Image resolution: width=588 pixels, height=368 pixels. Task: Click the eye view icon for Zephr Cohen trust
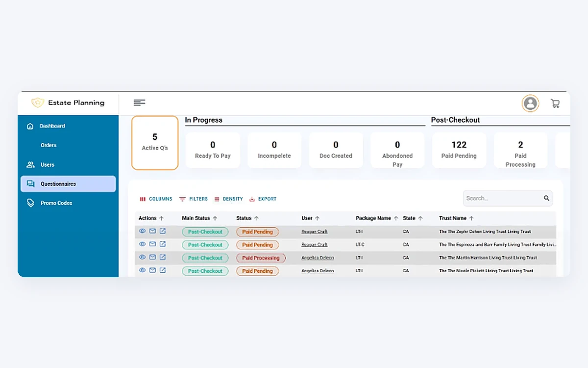(142, 231)
